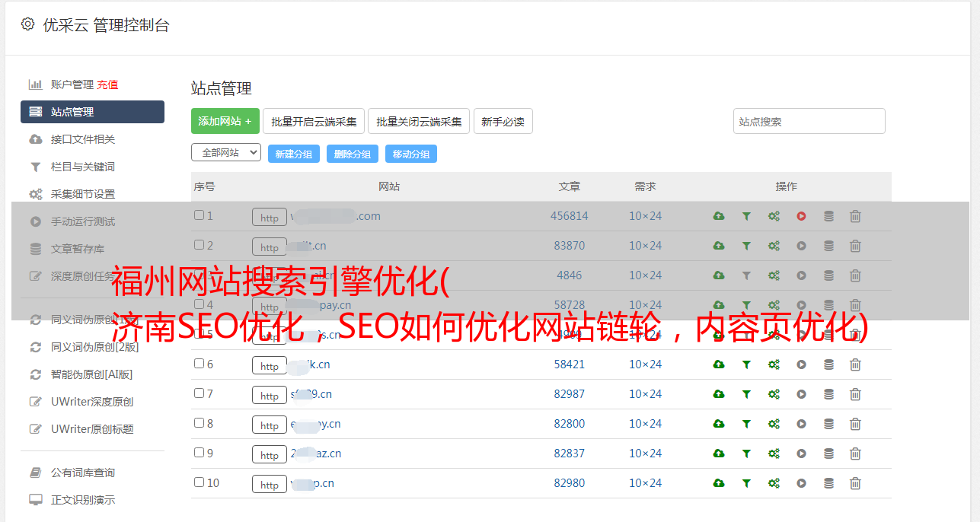Image resolution: width=980 pixels, height=522 pixels.
Task: Open 栏目与关键词 menu item
Action: pyautogui.click(x=83, y=167)
